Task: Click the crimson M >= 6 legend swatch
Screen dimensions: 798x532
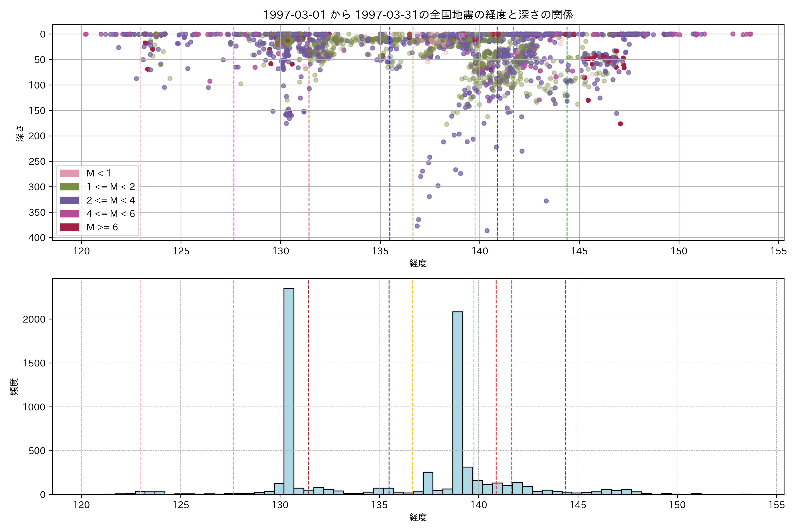Action: click(70, 227)
